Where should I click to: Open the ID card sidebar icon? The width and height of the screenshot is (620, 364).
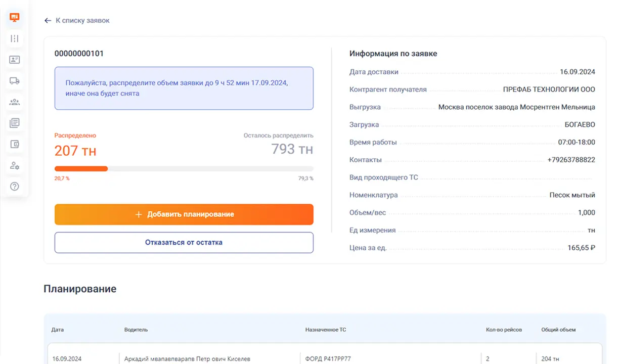point(15,60)
